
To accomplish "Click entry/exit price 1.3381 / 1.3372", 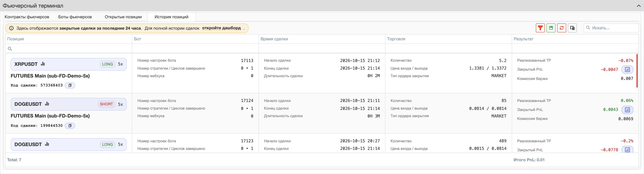I will pyautogui.click(x=488, y=68).
